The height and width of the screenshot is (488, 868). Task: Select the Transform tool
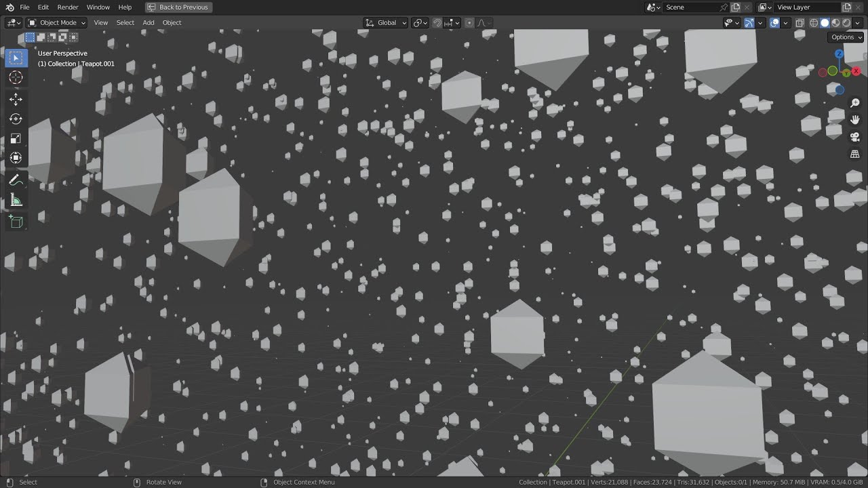coord(16,158)
